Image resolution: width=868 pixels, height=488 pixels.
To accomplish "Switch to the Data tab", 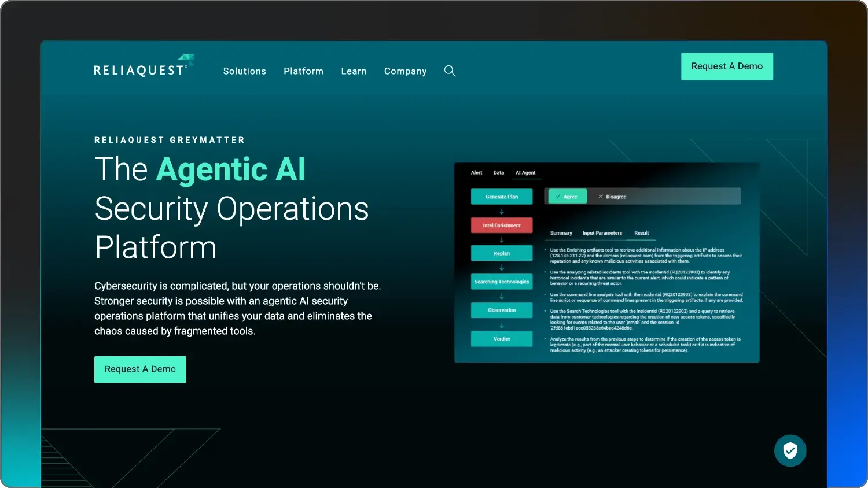I will (498, 173).
